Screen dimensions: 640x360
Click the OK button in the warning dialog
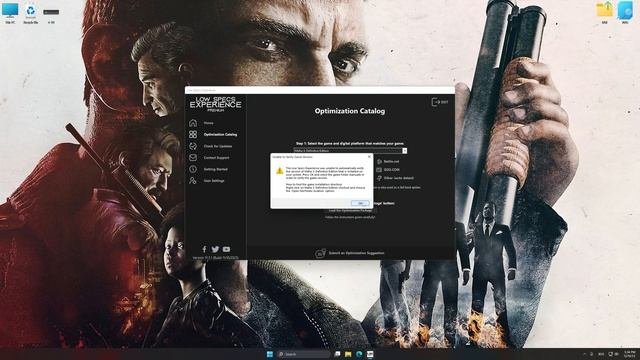[360, 203]
